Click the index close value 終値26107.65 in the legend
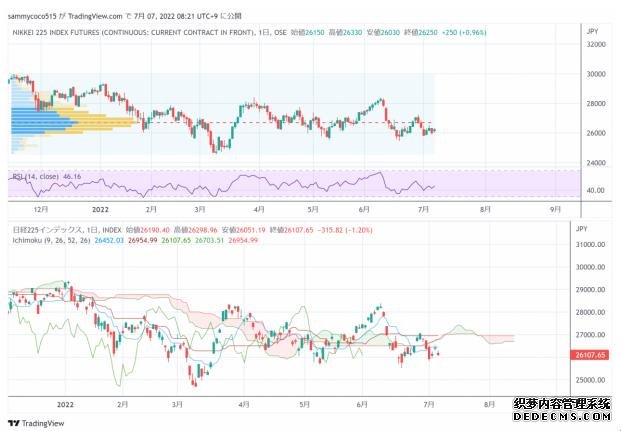 pos(292,230)
